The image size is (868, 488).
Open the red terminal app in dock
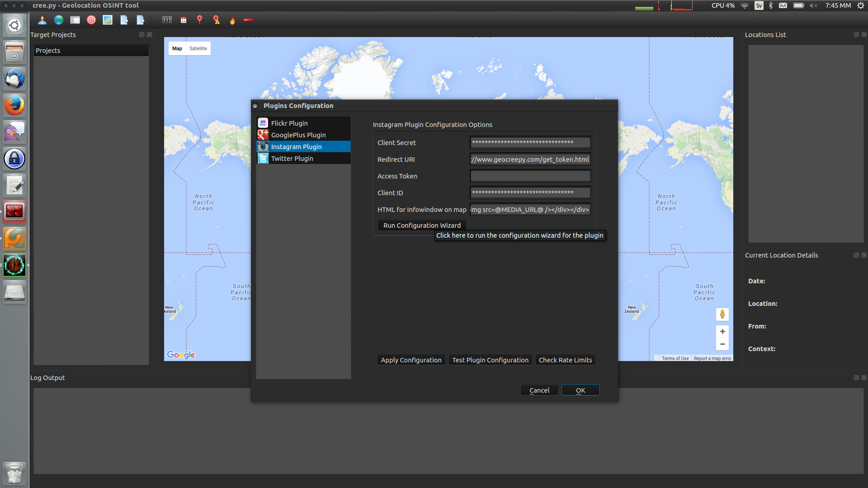[14, 212]
